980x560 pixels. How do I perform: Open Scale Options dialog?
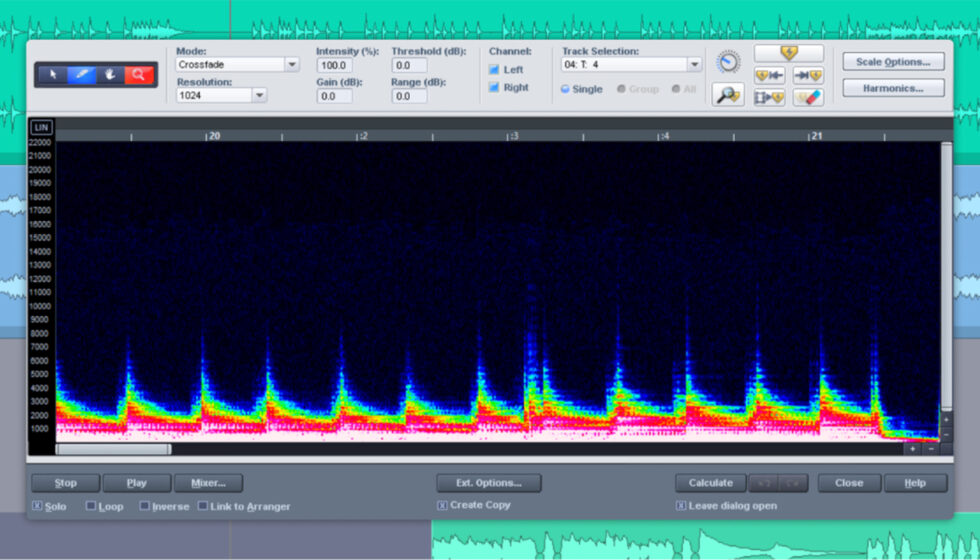[x=893, y=62]
